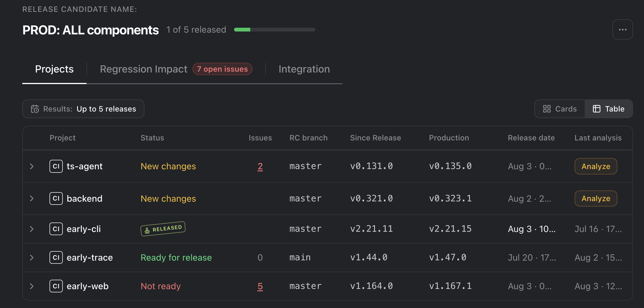
Task: Click the release progress bar
Action: 275,29
